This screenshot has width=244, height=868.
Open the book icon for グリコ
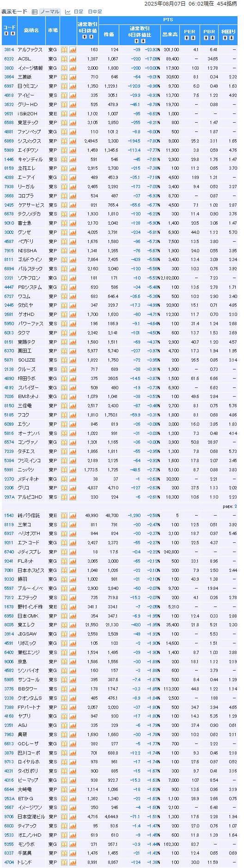pos(64,488)
